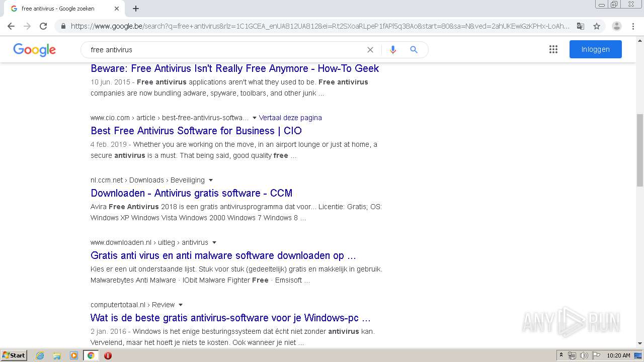Open red Opera taskbar icon
644x362 pixels.
pyautogui.click(x=108, y=355)
